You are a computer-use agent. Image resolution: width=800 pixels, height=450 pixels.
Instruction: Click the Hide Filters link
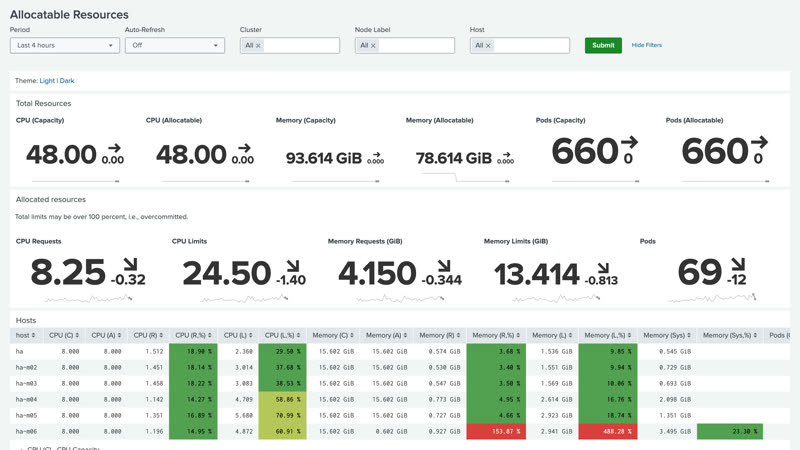[646, 45]
